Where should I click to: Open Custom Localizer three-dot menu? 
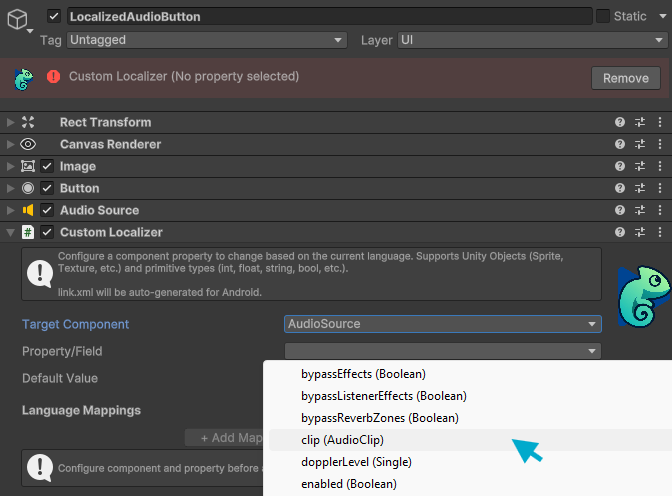(x=660, y=232)
